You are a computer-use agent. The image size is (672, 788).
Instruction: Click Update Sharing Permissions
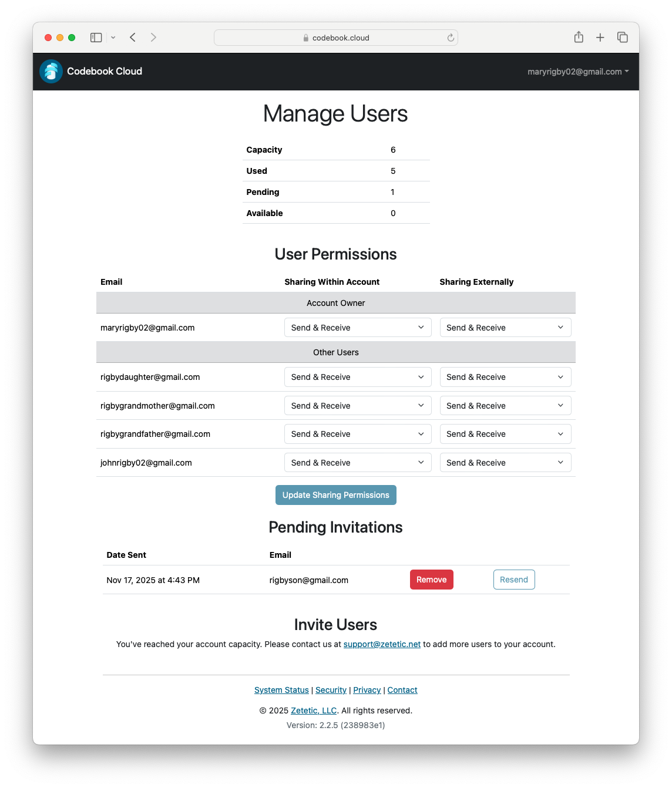[x=335, y=495]
